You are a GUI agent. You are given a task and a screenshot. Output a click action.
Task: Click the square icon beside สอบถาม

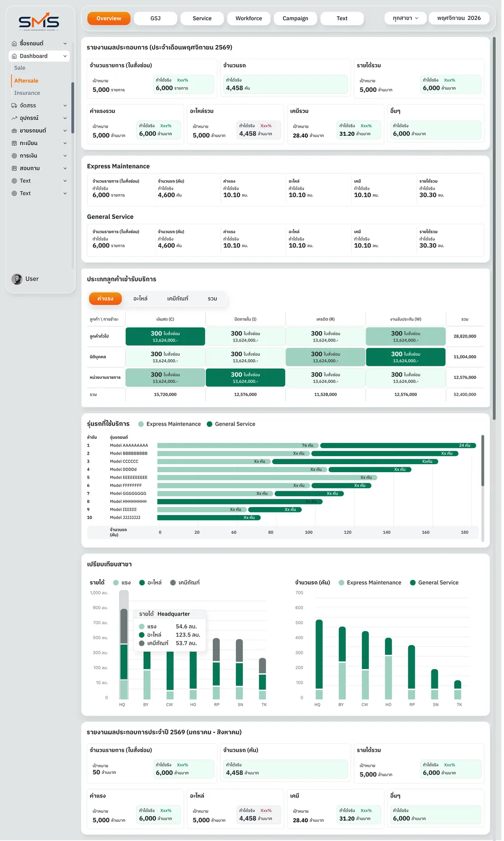[x=14, y=168]
